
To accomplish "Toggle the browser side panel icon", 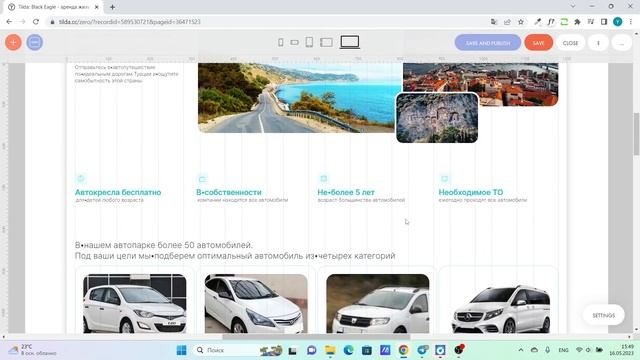I will [604, 22].
